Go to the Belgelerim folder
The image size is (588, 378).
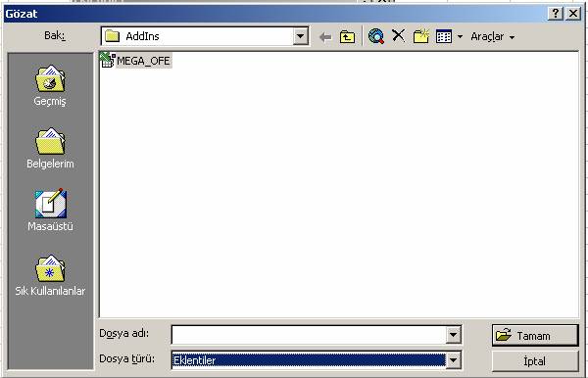click(50, 148)
